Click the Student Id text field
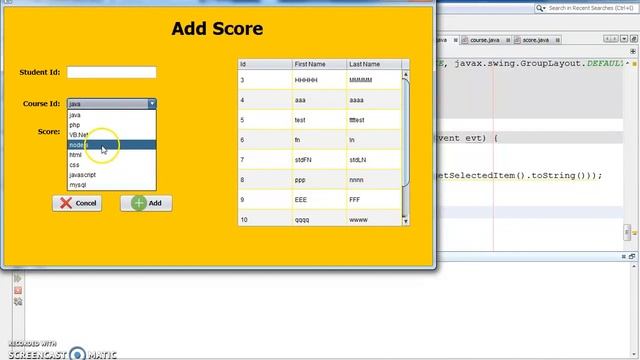The height and width of the screenshot is (360, 640). point(111,72)
